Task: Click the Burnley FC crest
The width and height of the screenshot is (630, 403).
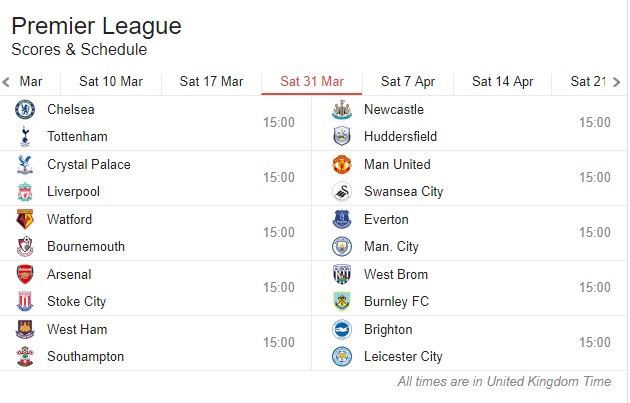Action: 342,302
